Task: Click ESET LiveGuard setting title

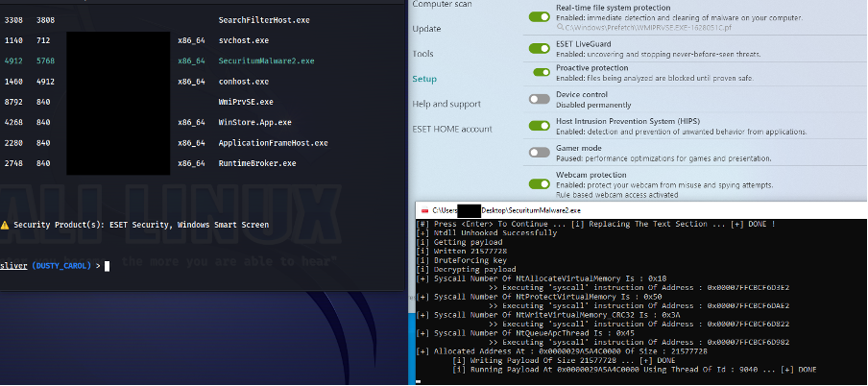Action: coord(583,45)
